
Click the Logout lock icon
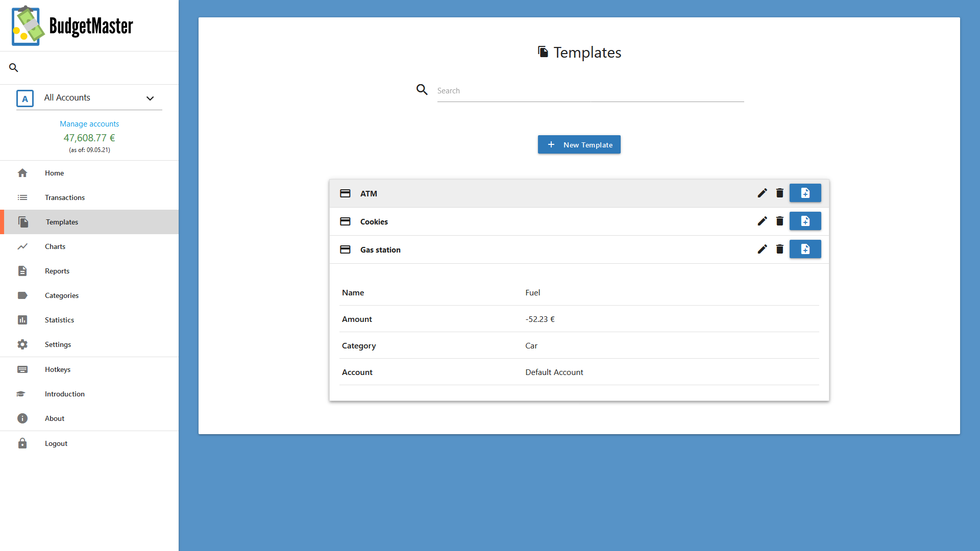coord(22,443)
